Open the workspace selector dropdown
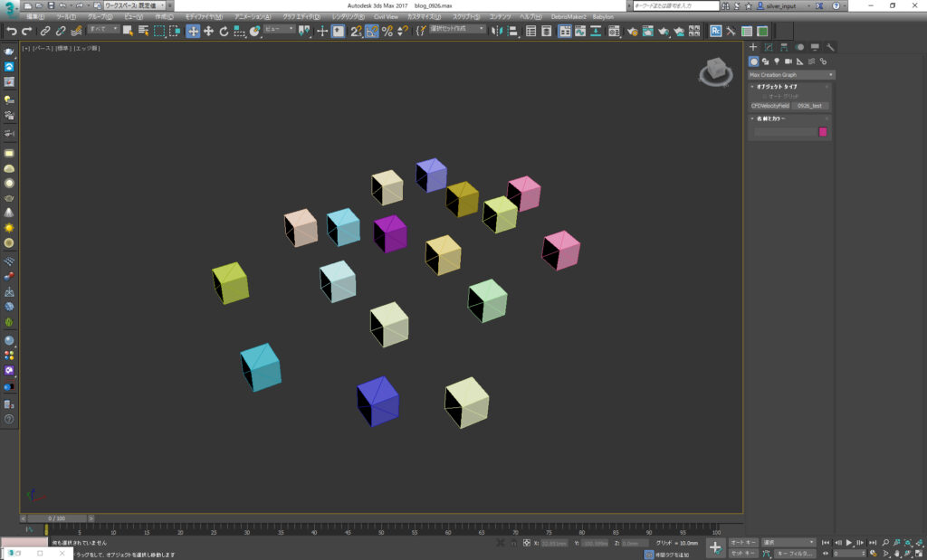This screenshot has height=560, width=927. 135,5
